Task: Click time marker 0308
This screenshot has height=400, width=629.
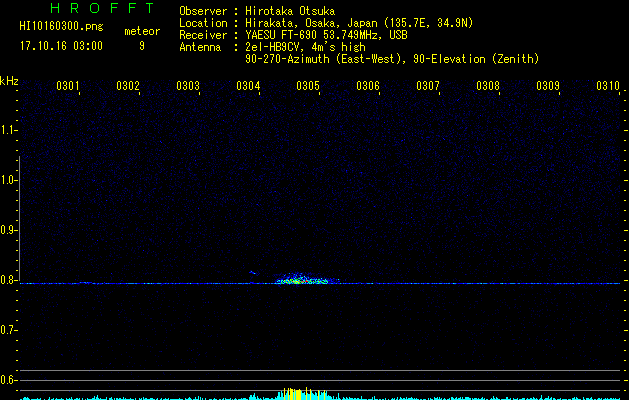Action: [x=488, y=85]
